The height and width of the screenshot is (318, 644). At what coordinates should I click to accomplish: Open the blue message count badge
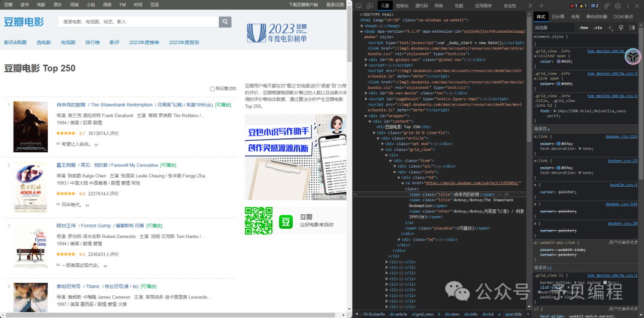595,6
